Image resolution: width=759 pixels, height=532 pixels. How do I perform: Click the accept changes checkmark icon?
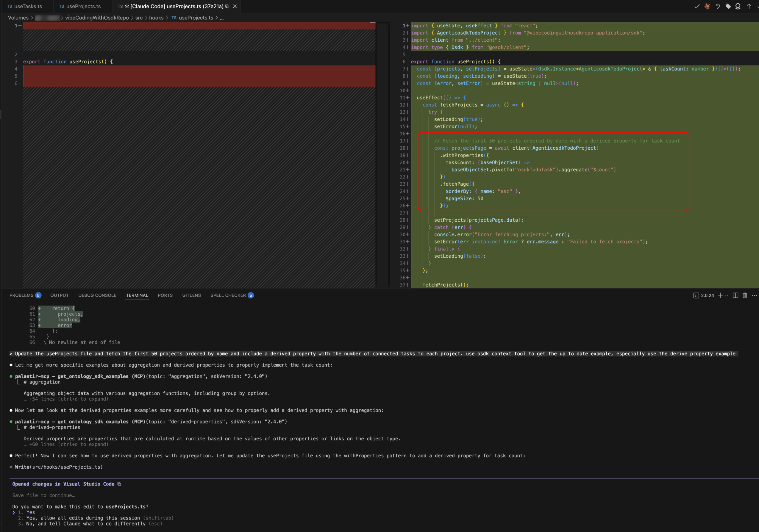point(696,6)
